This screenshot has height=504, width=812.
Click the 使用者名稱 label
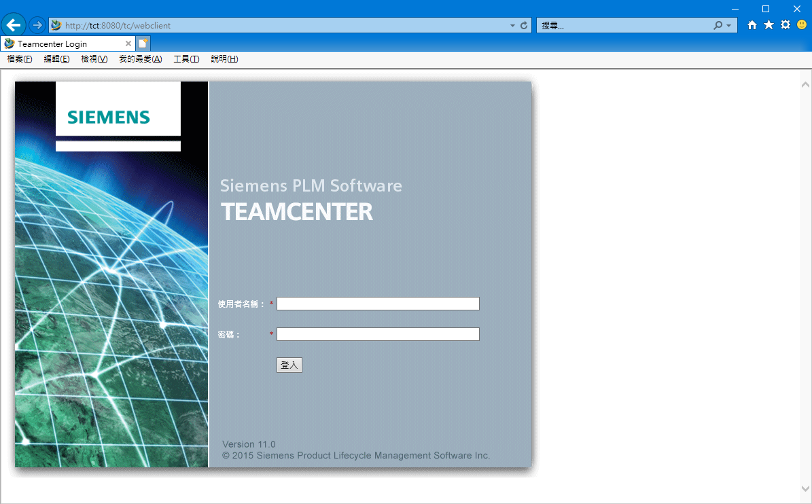241,304
